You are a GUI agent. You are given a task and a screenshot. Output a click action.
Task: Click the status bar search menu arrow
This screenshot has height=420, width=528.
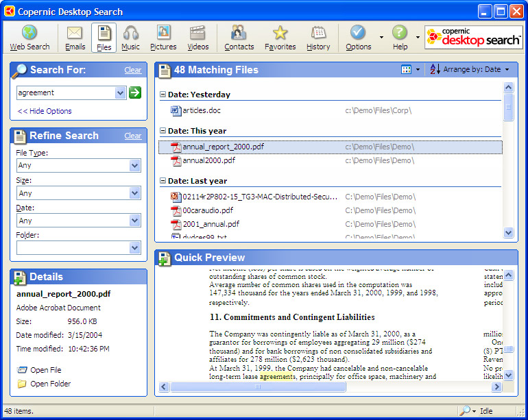pos(474,411)
